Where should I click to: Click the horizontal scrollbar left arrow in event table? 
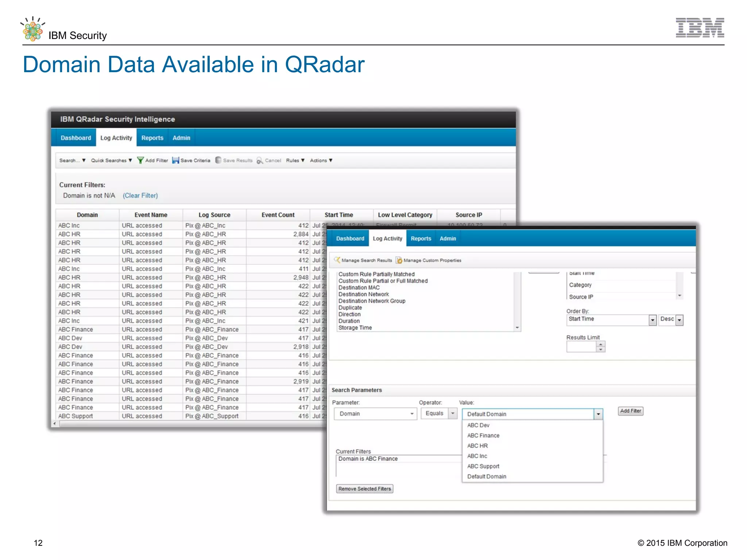tap(55, 424)
